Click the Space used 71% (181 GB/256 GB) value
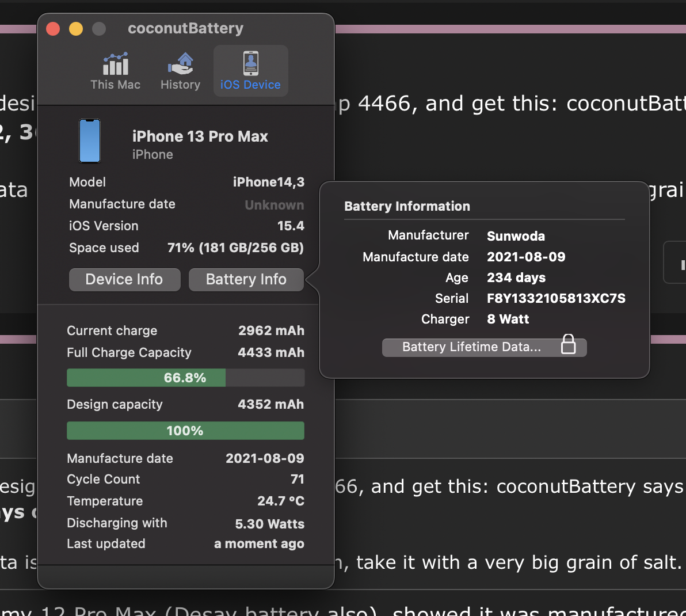 tap(235, 248)
